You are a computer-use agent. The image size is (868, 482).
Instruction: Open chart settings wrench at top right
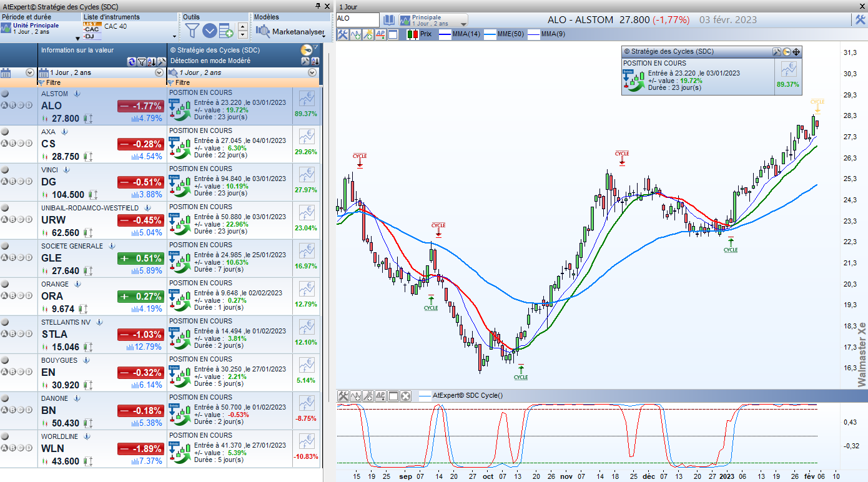pos(859,19)
